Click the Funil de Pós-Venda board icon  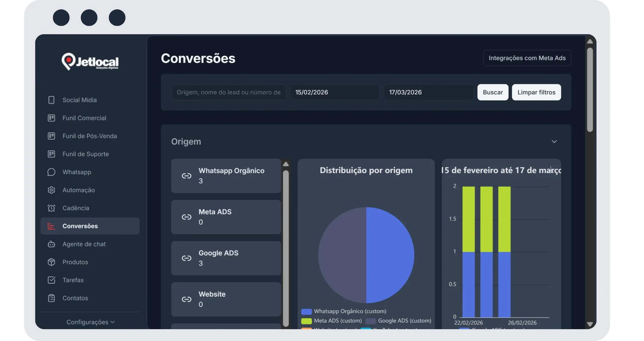[51, 136]
